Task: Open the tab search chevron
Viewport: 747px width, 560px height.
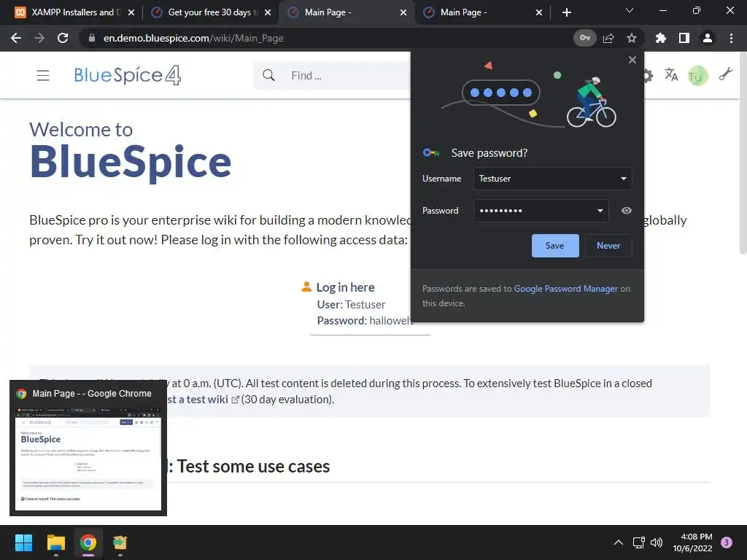Action: pos(630,10)
